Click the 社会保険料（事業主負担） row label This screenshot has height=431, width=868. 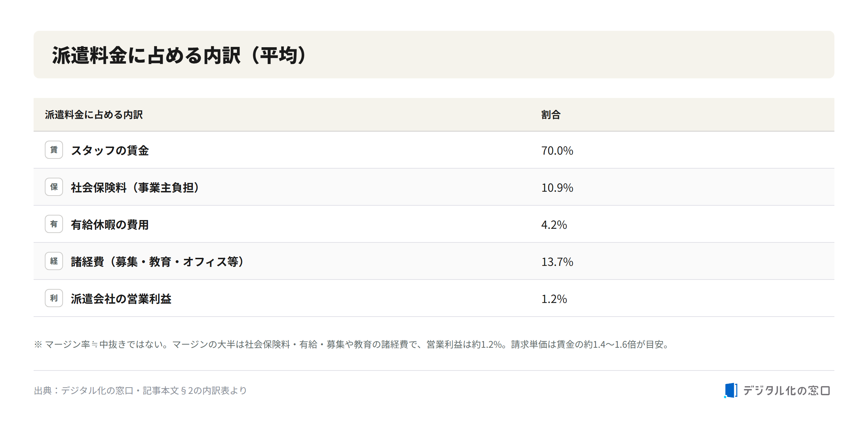click(135, 188)
